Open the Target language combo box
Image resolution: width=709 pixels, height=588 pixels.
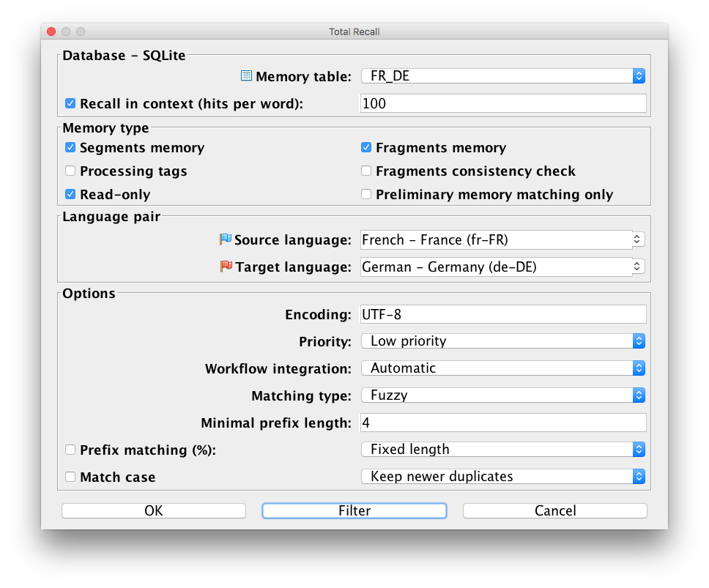(502, 267)
